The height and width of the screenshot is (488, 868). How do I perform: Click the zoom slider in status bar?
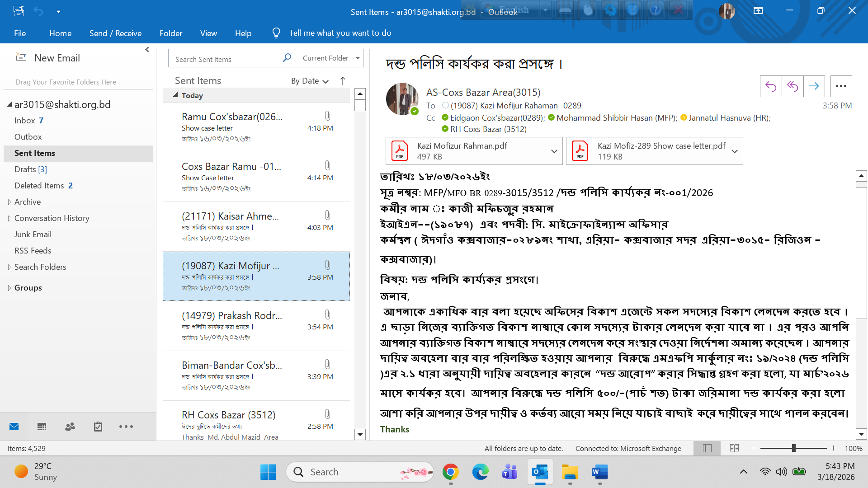(x=793, y=448)
